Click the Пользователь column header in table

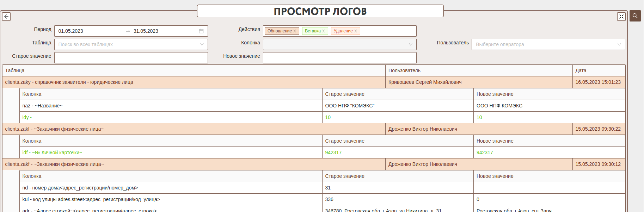point(404,70)
